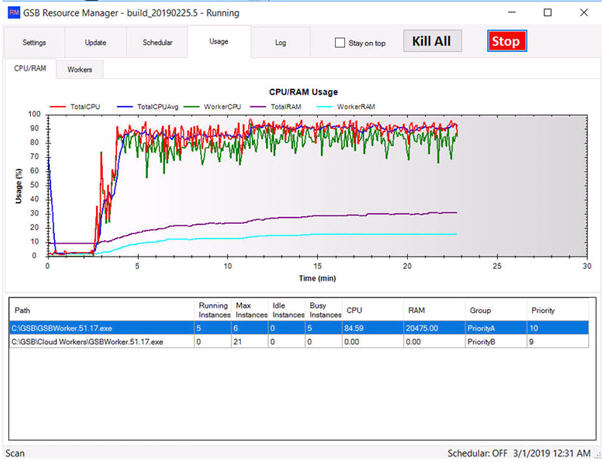Open the Schedular tab
The width and height of the screenshot is (604, 462).
point(158,43)
